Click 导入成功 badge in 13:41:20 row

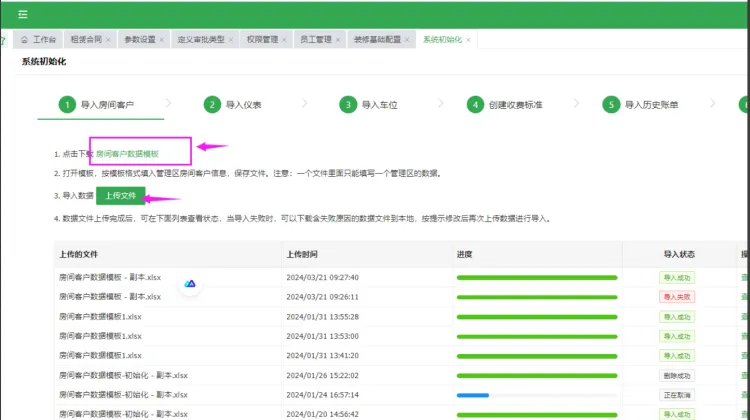[x=677, y=356]
